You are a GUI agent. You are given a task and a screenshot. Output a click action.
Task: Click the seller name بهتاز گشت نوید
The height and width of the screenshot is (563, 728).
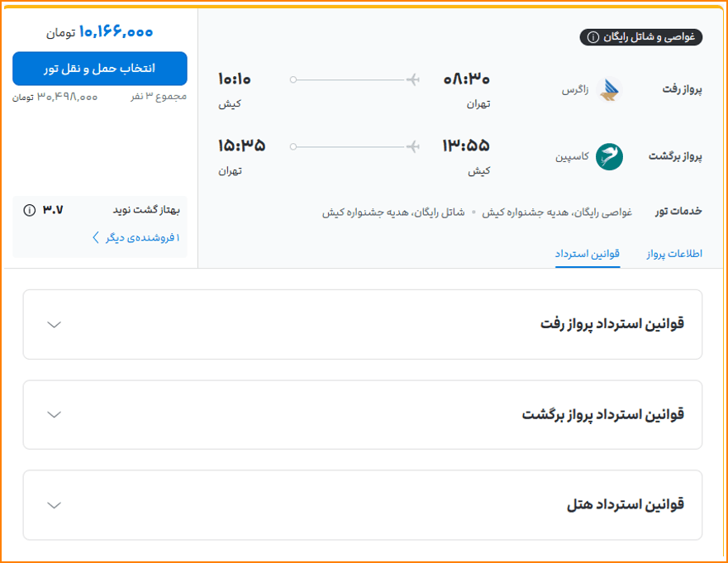click(x=145, y=210)
